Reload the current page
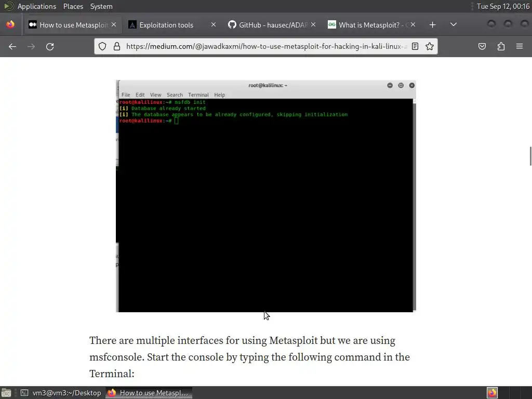 (x=50, y=46)
